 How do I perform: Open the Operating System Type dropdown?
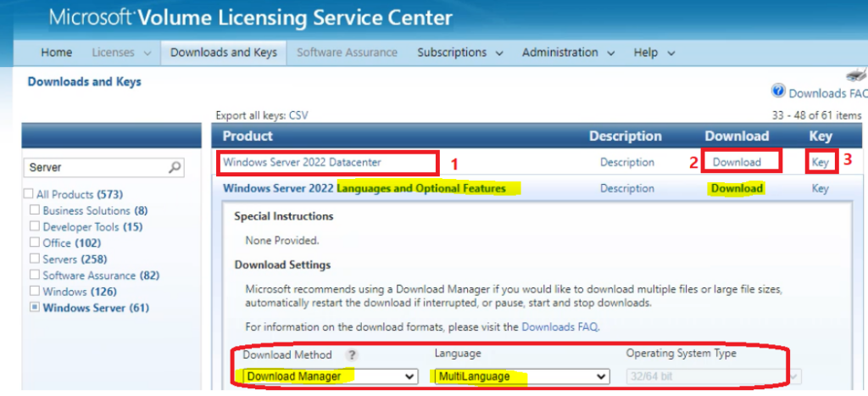coord(714,376)
